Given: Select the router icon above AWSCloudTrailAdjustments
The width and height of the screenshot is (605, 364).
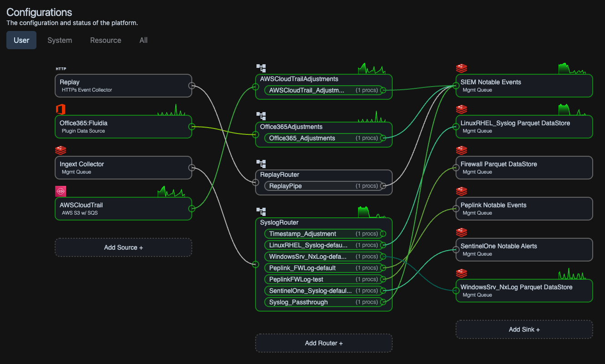Looking at the screenshot, I should 261,68.
